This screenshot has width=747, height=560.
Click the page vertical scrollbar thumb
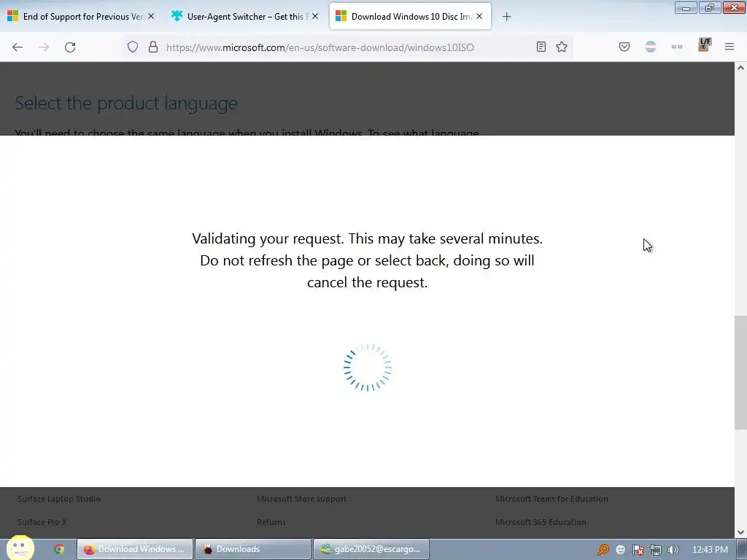pyautogui.click(x=740, y=372)
